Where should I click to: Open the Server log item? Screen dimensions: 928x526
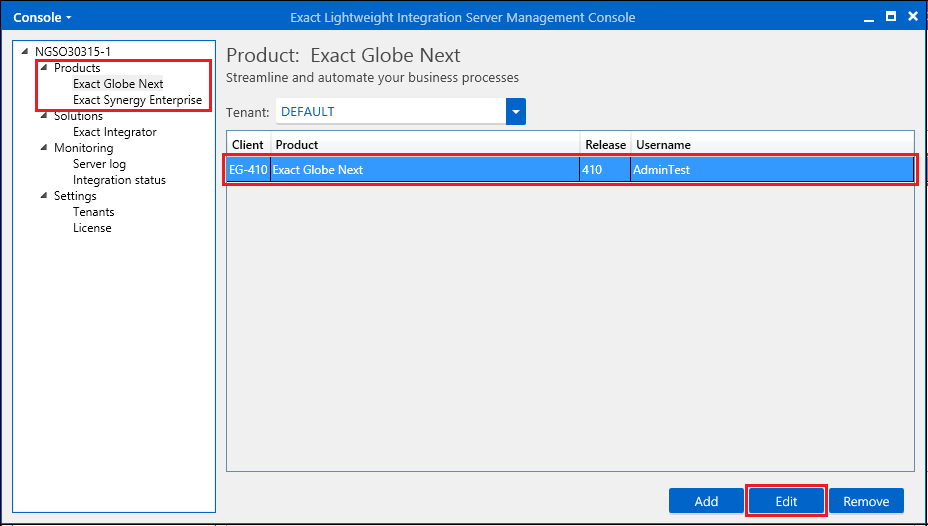(x=99, y=164)
